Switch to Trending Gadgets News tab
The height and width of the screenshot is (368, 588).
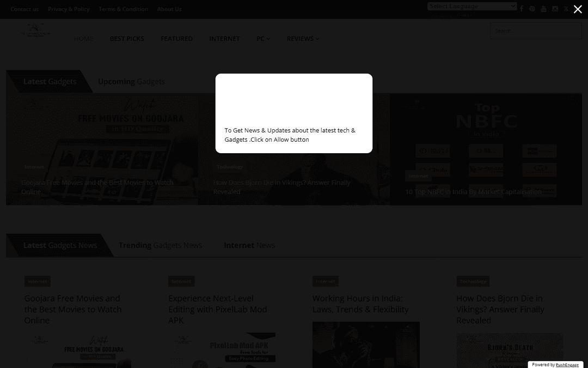(x=160, y=245)
